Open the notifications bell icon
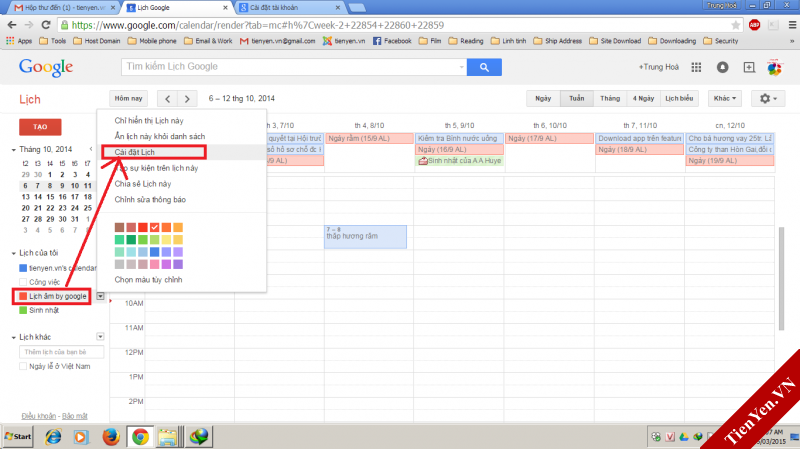The width and height of the screenshot is (800, 449). tap(722, 67)
